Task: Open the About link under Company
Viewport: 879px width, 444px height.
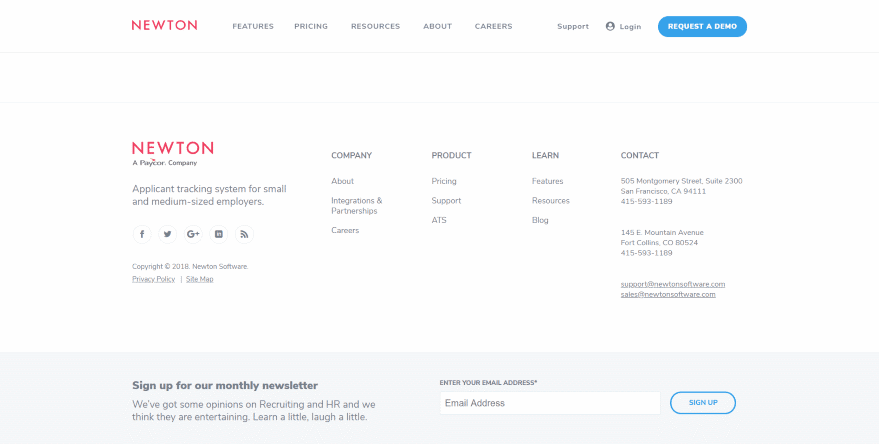Action: [x=343, y=181]
